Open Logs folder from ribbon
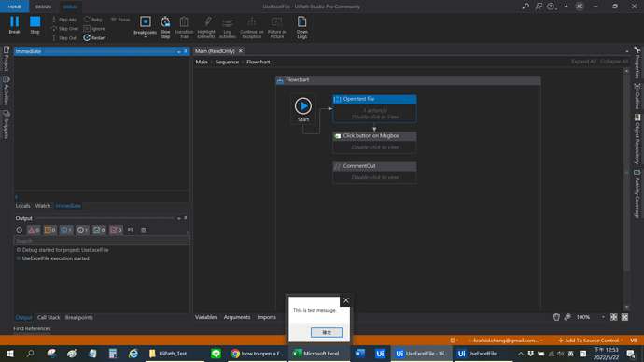This screenshot has width=644, height=362. click(x=301, y=27)
